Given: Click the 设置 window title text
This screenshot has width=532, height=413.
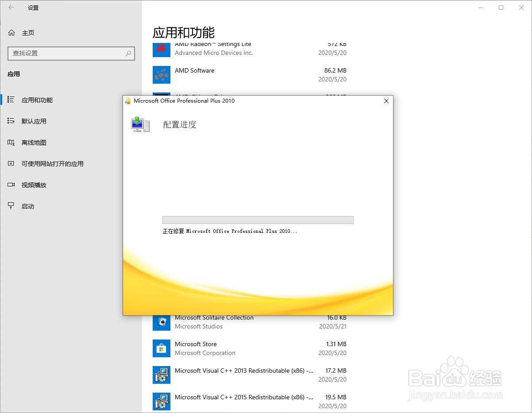Looking at the screenshot, I should point(33,8).
